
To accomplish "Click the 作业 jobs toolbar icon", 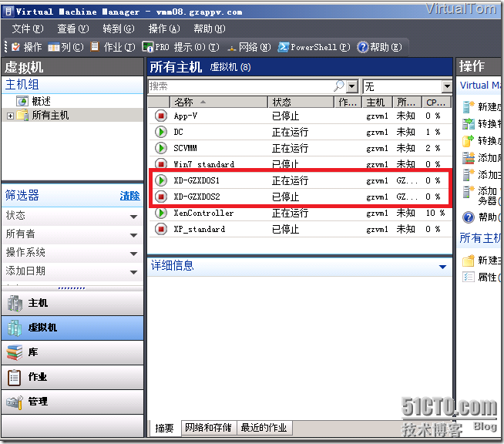I will point(95,46).
